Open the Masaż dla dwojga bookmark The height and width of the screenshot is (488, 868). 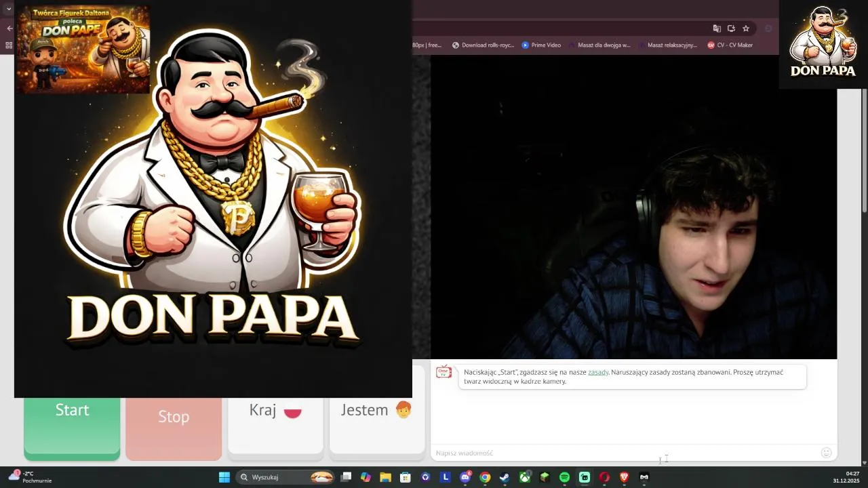point(599,45)
